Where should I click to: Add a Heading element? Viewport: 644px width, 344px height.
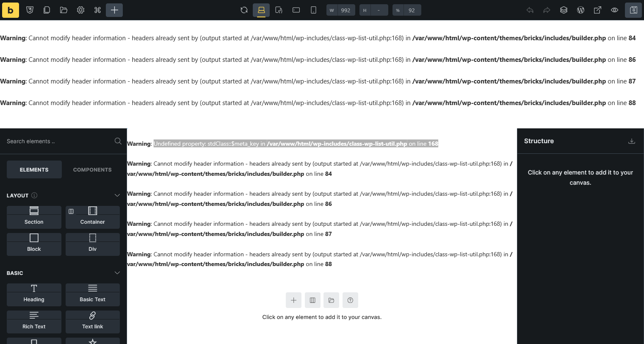(x=34, y=294)
